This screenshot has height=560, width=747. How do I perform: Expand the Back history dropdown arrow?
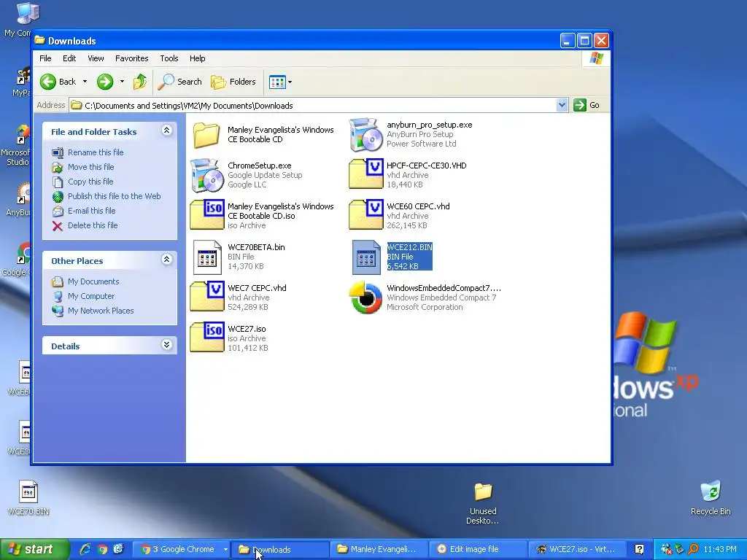pos(85,82)
